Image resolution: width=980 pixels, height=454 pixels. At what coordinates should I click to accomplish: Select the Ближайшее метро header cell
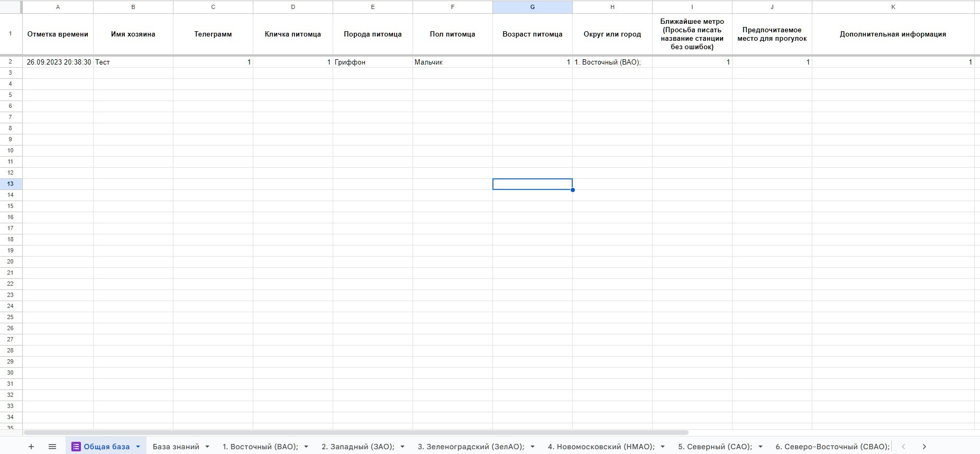pos(692,34)
